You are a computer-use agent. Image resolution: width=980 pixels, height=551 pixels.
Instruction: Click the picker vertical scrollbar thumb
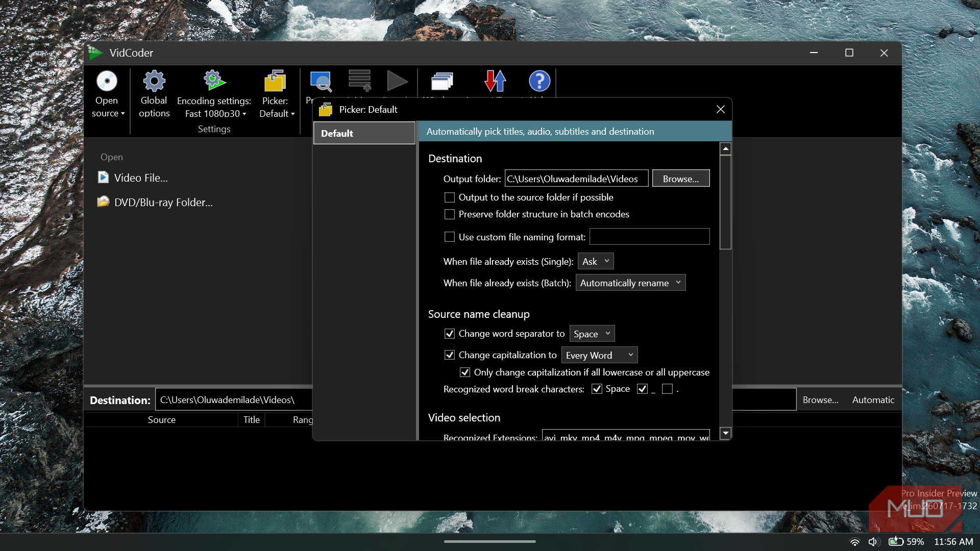725,203
